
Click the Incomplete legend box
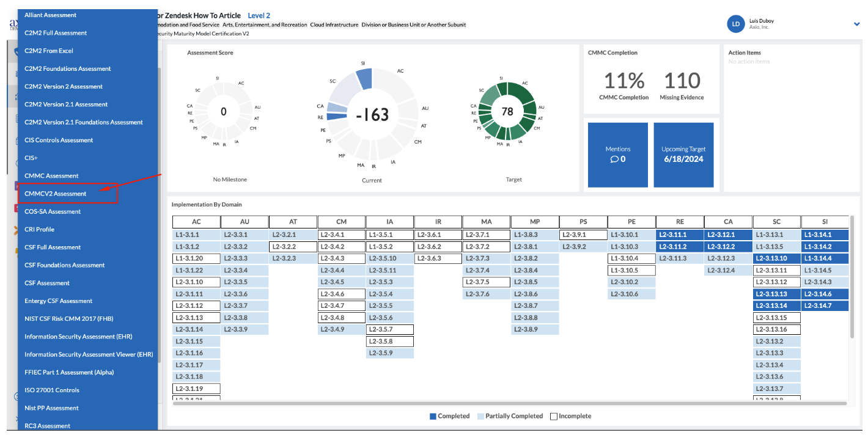[554, 416]
